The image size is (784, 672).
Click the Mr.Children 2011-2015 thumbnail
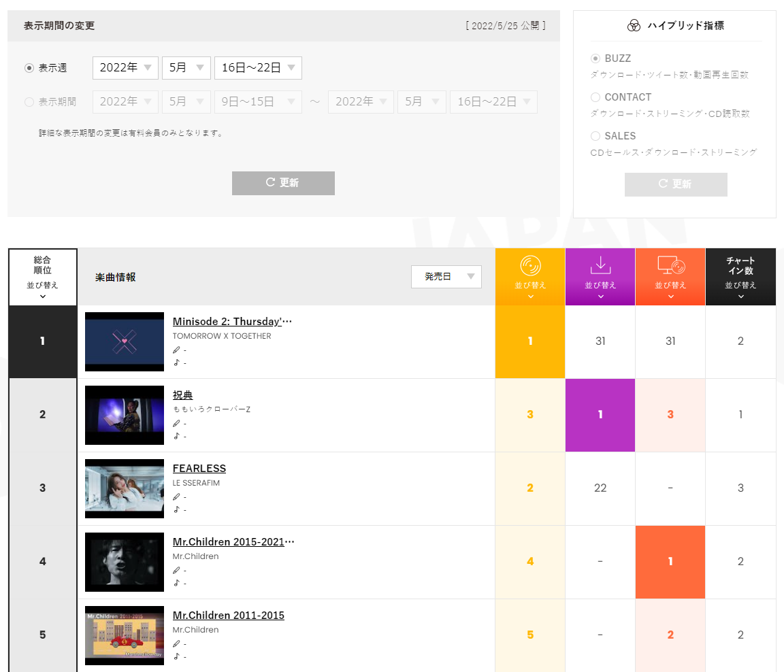(x=125, y=635)
